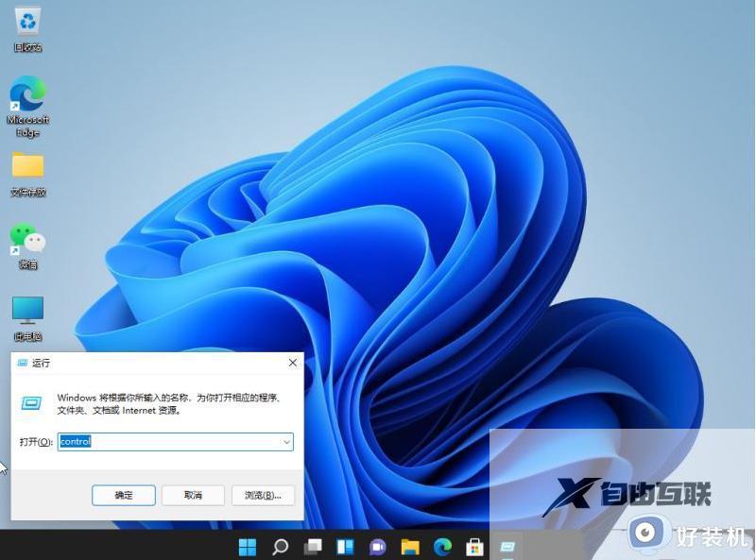Click the 浏览 (Browse) button

pos(262,495)
